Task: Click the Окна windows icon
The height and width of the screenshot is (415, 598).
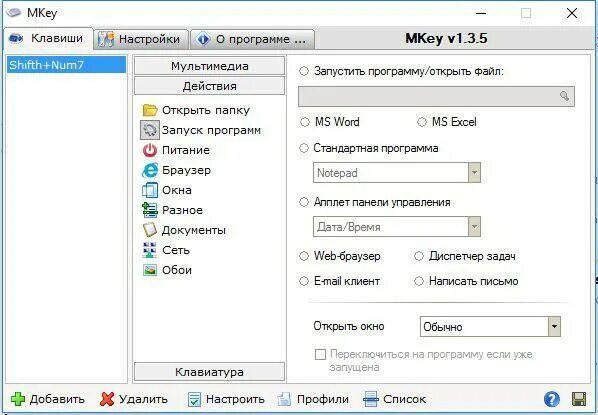Action: (150, 190)
